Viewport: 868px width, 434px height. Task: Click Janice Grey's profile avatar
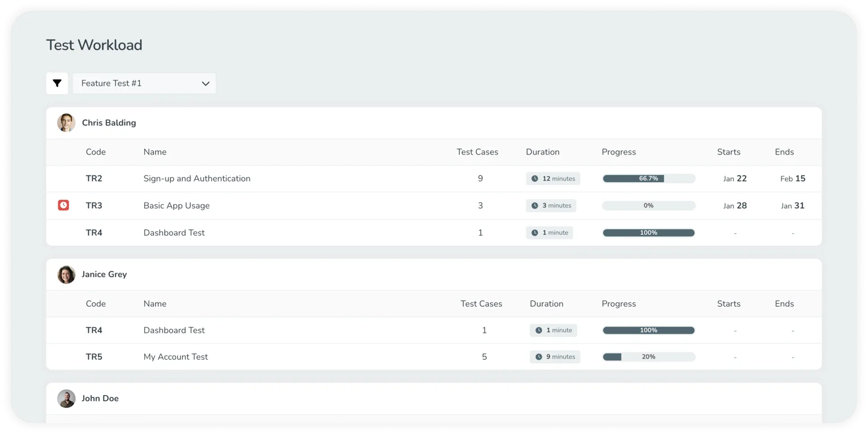[66, 274]
